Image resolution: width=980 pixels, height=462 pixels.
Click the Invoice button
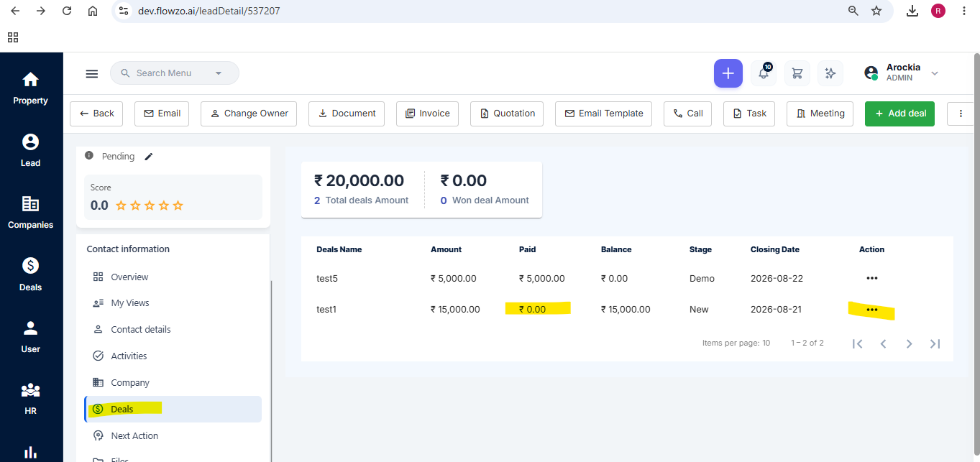(427, 114)
